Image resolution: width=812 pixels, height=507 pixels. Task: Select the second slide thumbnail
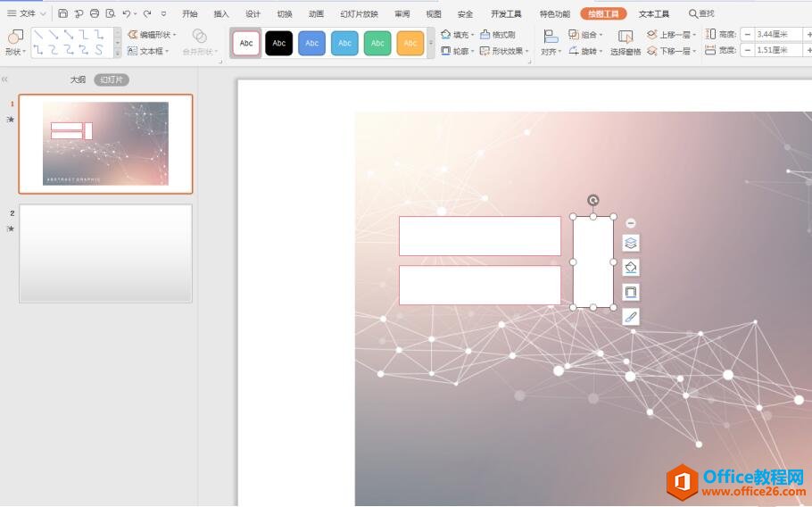(x=105, y=253)
